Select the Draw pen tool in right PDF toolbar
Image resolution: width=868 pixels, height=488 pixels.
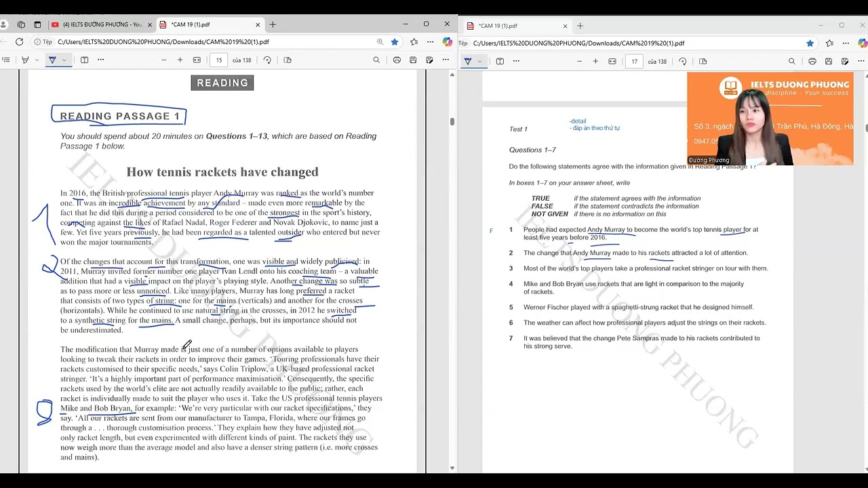(x=467, y=61)
